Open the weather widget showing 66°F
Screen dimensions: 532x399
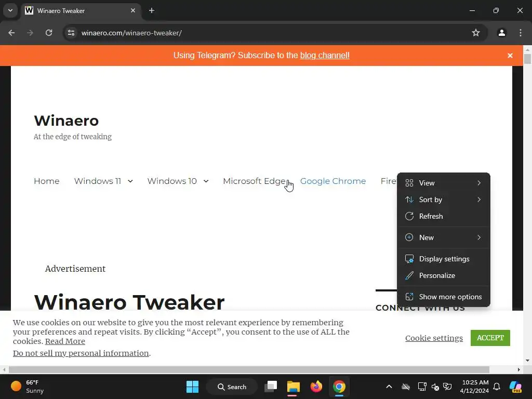(27, 387)
